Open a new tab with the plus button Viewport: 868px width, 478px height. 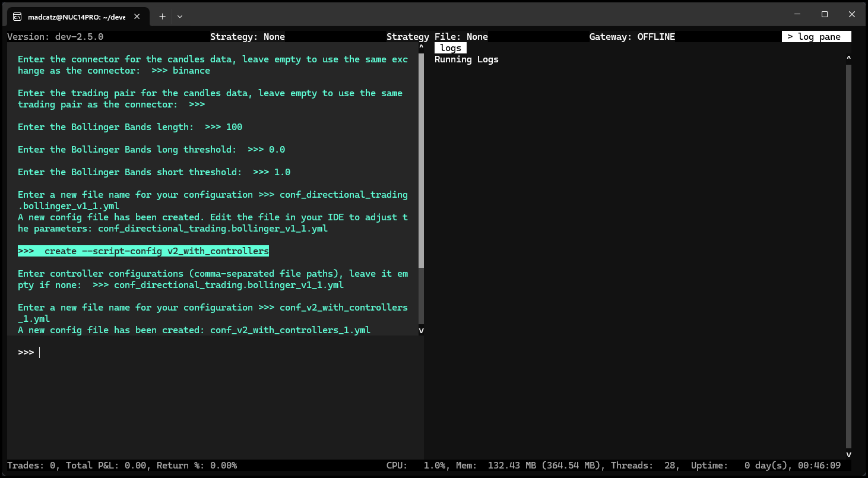[162, 17]
